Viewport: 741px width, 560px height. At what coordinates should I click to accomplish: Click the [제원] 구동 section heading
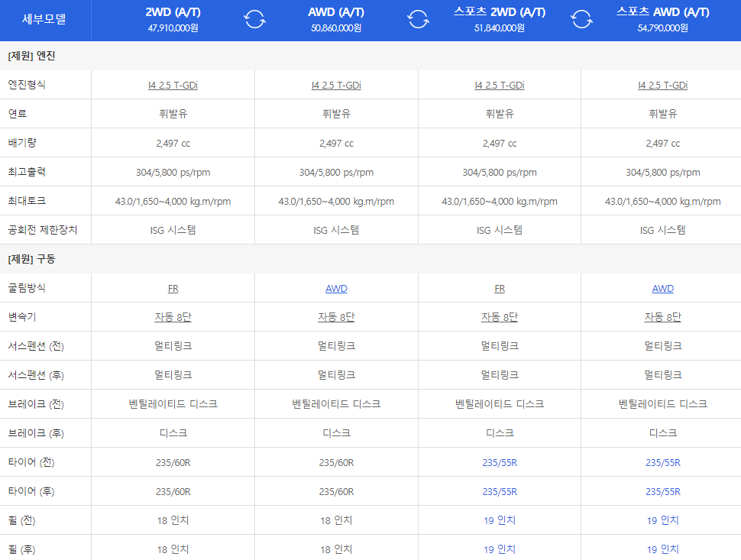31,259
